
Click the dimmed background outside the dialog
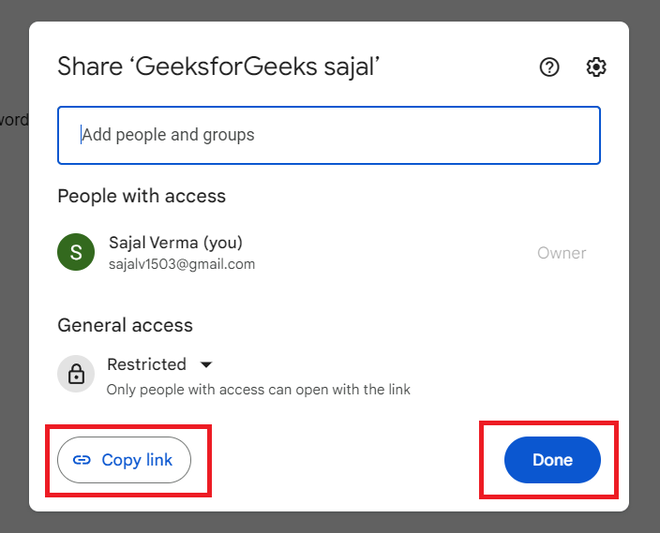point(14,300)
